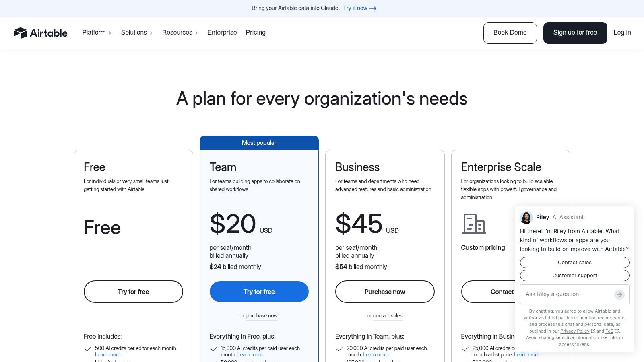
Task: Click the checkmark beside 15,000 AI credits
Action: 214,349
